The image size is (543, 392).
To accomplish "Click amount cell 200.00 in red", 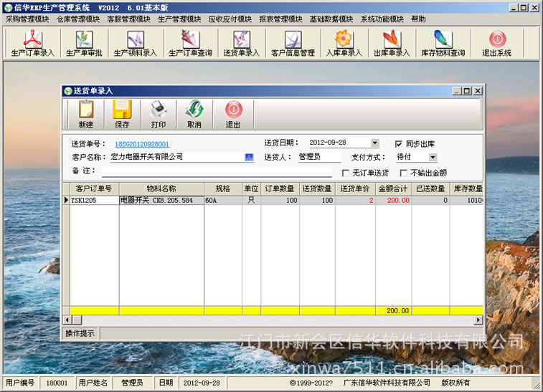I will [393, 201].
